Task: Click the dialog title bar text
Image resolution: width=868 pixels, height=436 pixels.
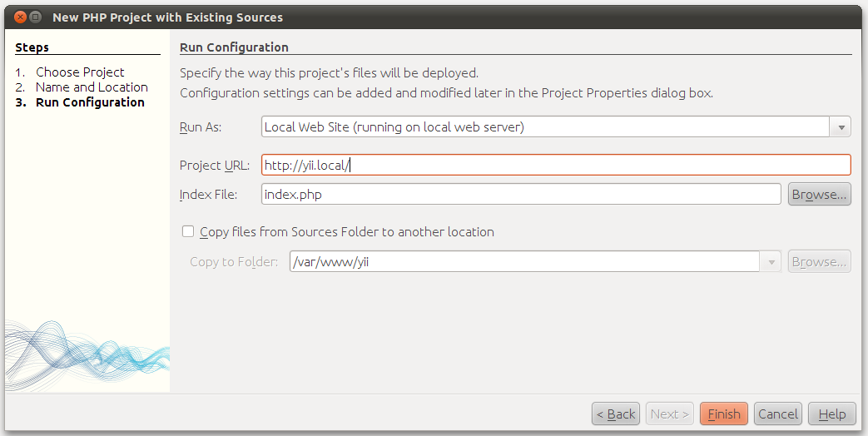Action: [167, 17]
